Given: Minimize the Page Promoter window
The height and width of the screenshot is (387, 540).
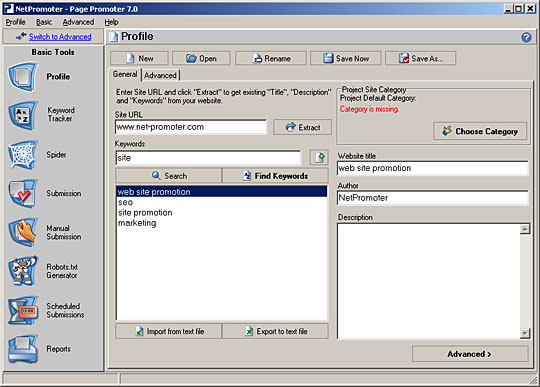Looking at the screenshot, I should point(508,9).
